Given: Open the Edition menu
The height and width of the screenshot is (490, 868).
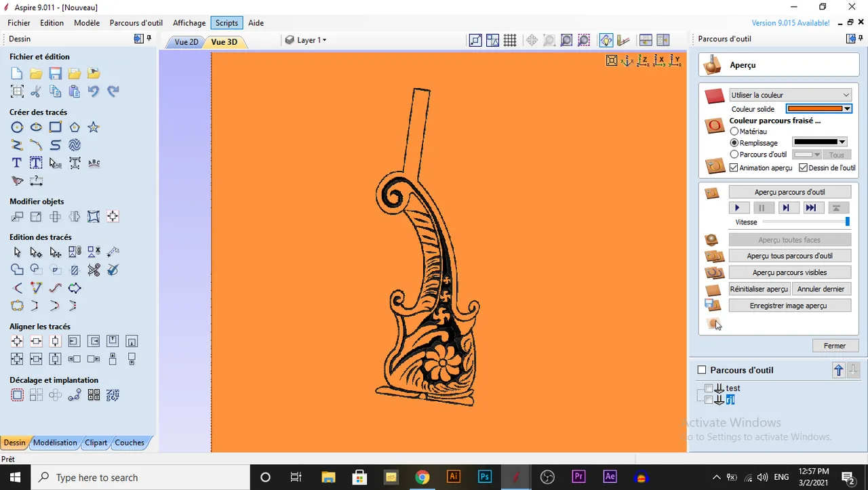Looking at the screenshot, I should coord(52,22).
